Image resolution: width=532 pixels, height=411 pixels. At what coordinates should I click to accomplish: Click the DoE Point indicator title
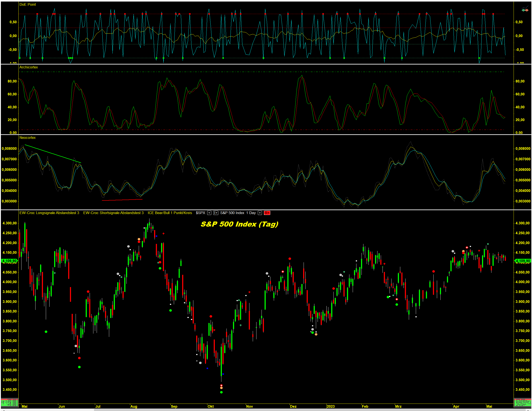(x=28, y=4)
